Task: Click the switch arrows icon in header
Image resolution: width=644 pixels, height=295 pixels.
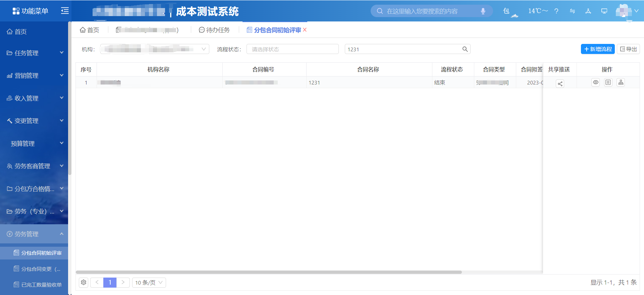Action: pyautogui.click(x=572, y=11)
